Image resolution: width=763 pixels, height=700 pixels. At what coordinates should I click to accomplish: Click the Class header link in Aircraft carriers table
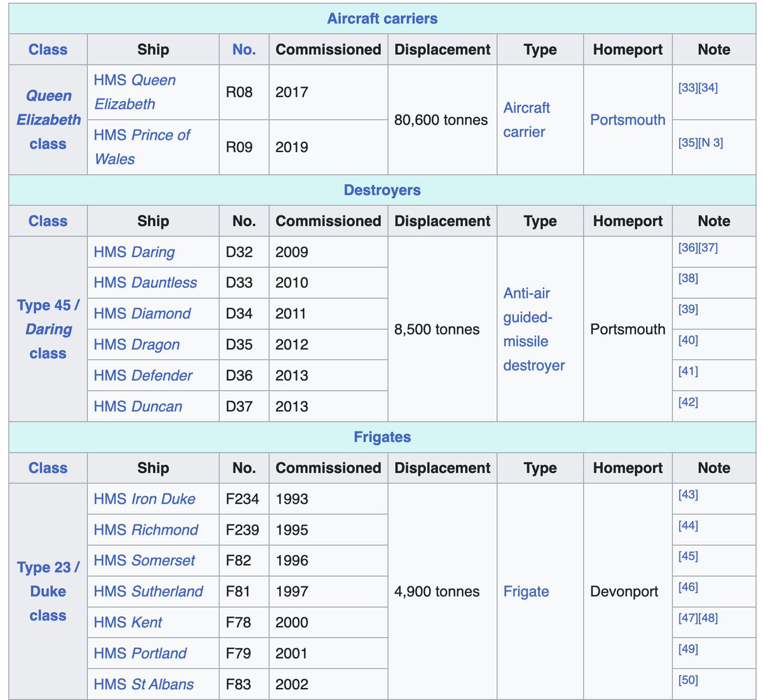pos(48,50)
